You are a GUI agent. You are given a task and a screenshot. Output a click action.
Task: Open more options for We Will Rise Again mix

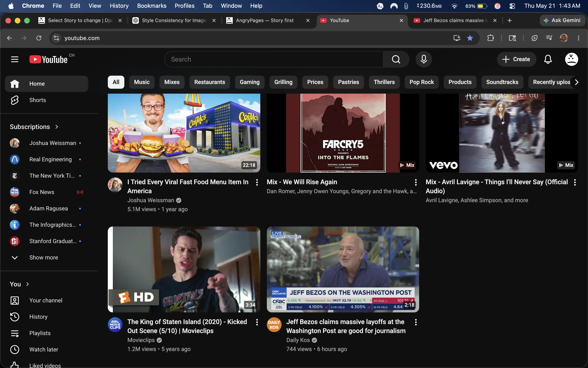pos(416,182)
